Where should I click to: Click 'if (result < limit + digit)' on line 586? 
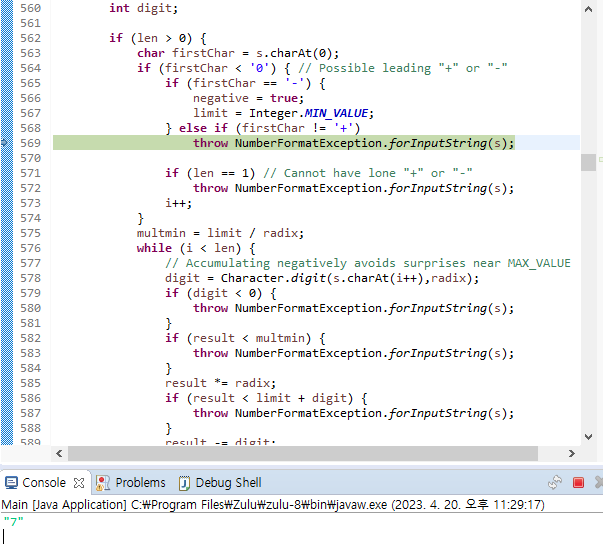259,398
